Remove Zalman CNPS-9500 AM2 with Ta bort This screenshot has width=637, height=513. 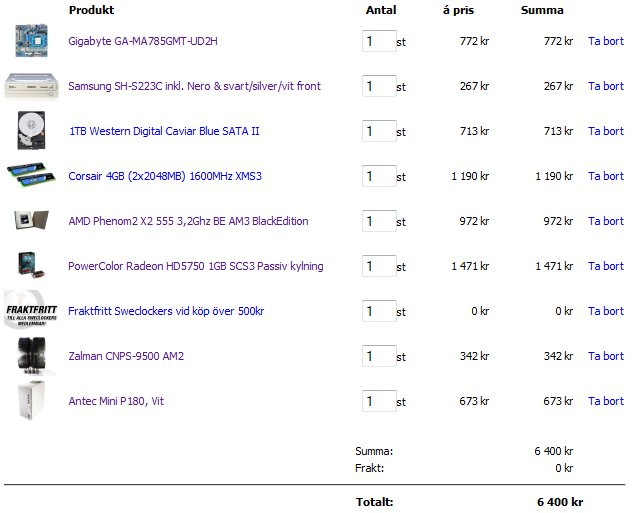[x=605, y=356]
